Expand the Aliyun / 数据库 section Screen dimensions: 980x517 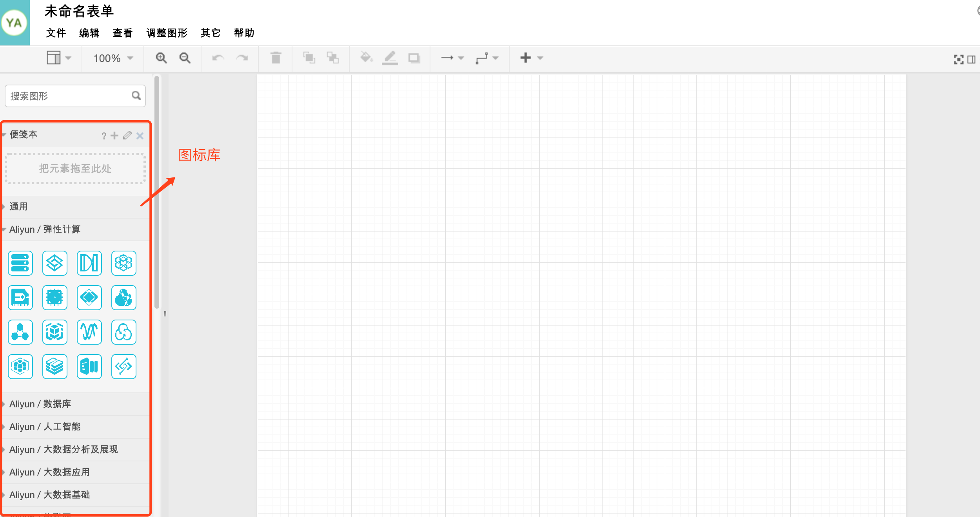pyautogui.click(x=75, y=404)
